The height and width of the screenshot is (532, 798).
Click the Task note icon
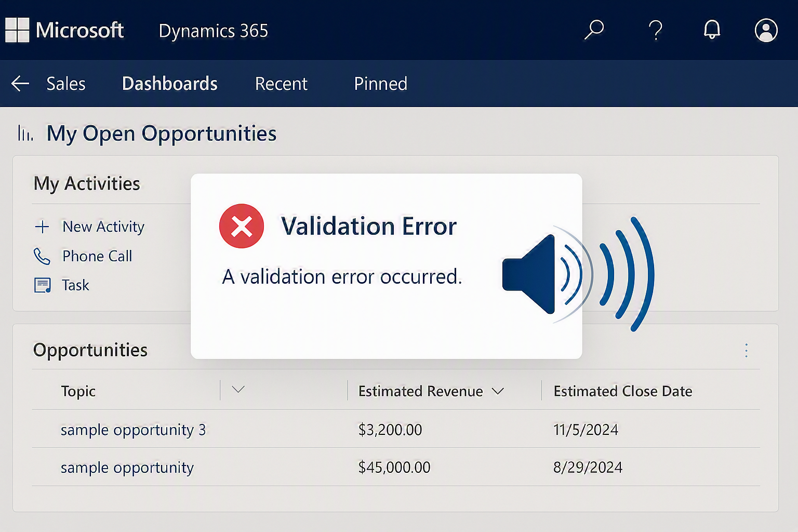point(42,285)
